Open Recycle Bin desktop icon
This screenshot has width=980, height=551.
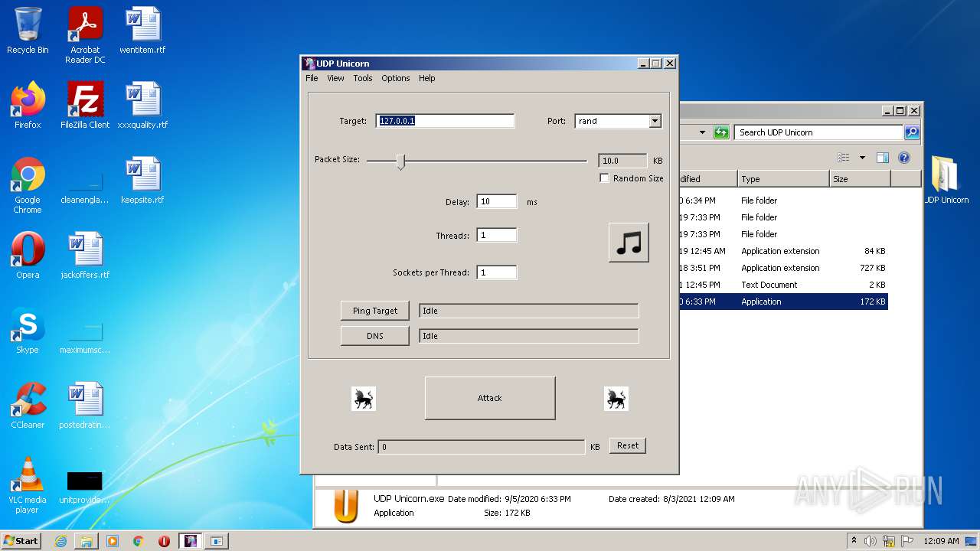[x=28, y=31]
